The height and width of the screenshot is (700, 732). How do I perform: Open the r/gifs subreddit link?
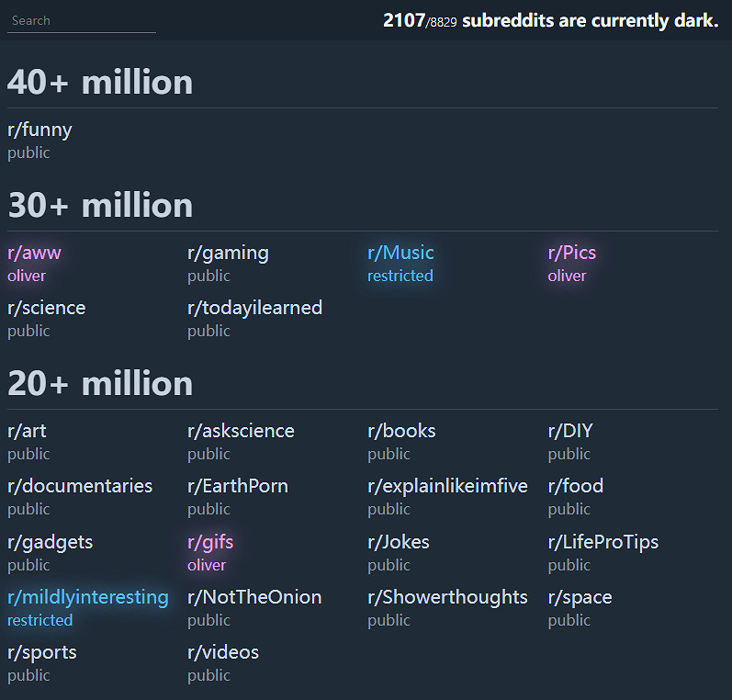click(x=210, y=542)
